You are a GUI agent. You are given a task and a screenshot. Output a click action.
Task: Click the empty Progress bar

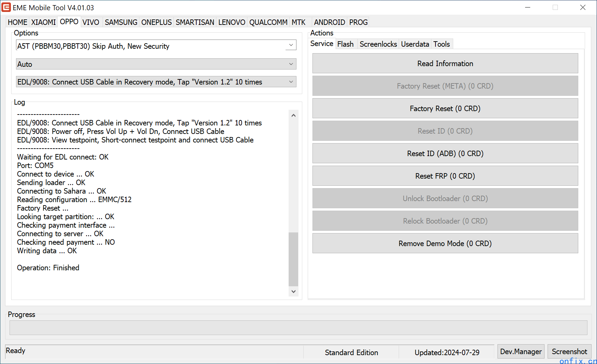[x=298, y=328]
